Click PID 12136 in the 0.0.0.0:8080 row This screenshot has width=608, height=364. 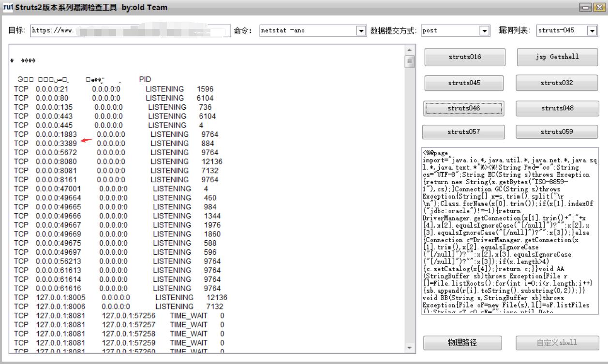coord(212,161)
